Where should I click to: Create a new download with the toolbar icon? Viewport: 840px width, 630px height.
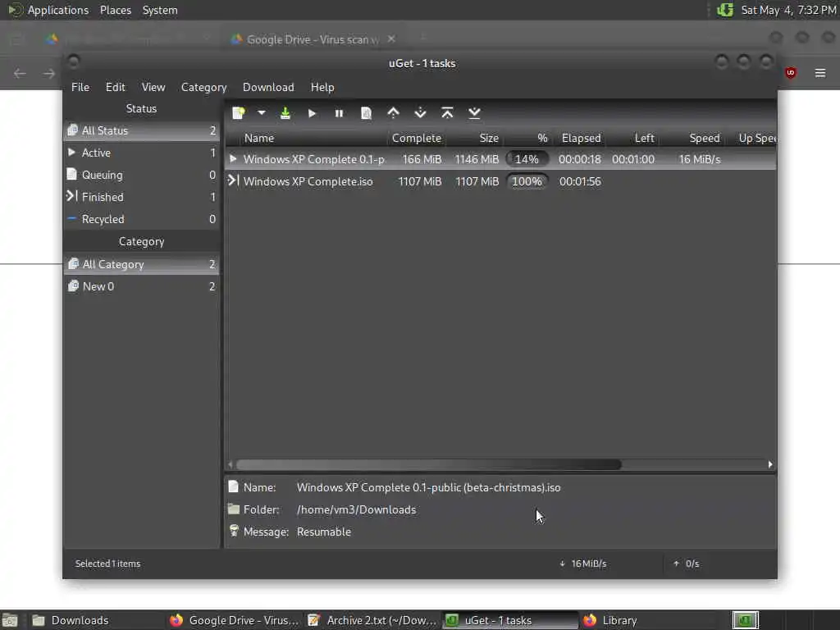[239, 113]
